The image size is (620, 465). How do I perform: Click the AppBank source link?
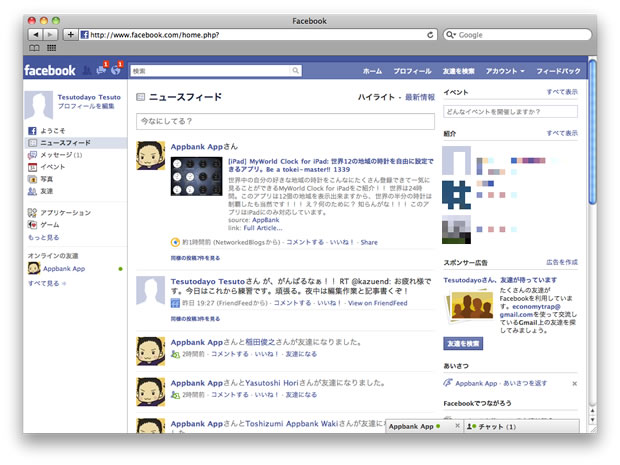pos(265,220)
